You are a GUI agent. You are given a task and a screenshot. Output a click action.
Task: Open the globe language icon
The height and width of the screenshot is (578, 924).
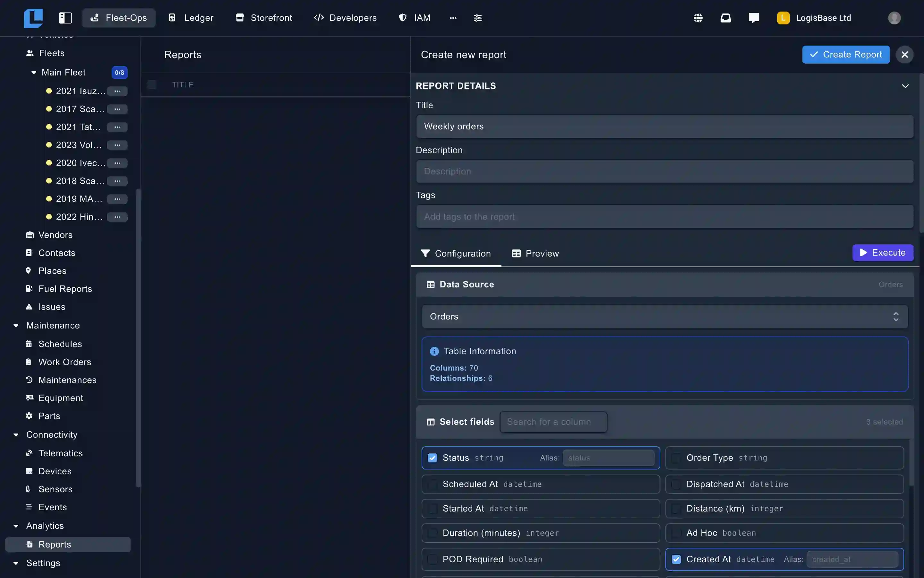(698, 18)
